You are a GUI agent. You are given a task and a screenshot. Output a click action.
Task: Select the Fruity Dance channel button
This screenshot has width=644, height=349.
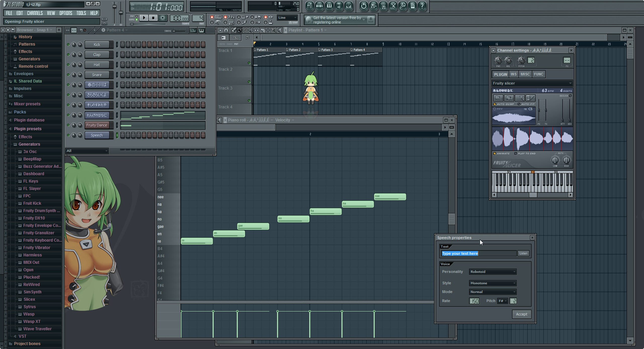[x=97, y=125]
